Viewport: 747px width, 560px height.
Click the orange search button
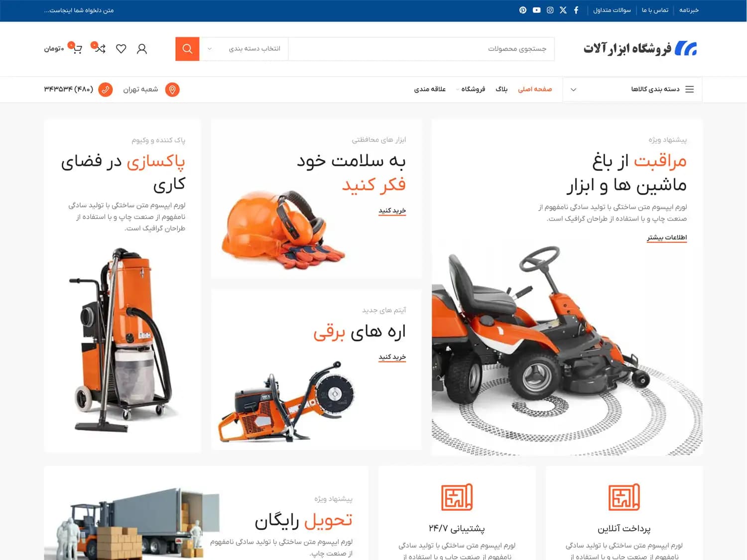point(187,49)
